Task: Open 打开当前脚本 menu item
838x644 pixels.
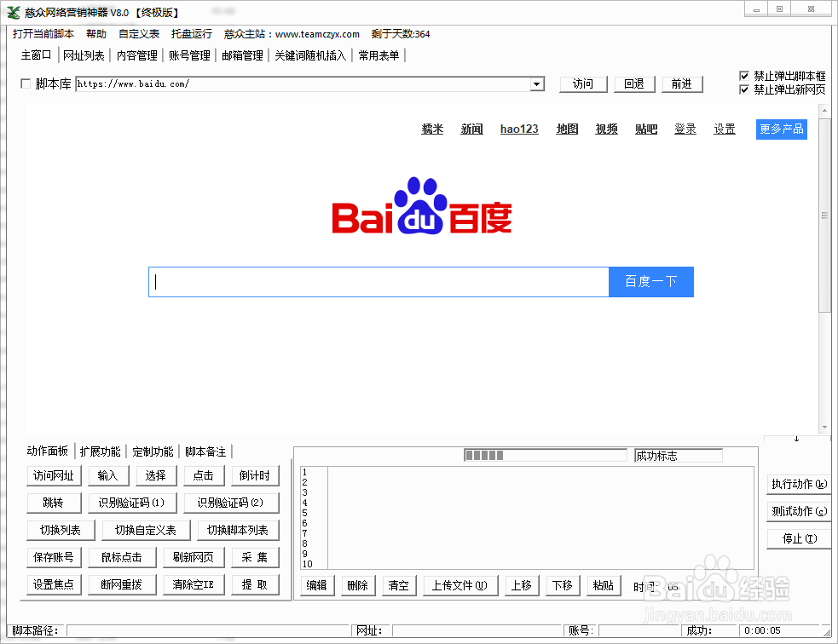Action: tap(43, 33)
